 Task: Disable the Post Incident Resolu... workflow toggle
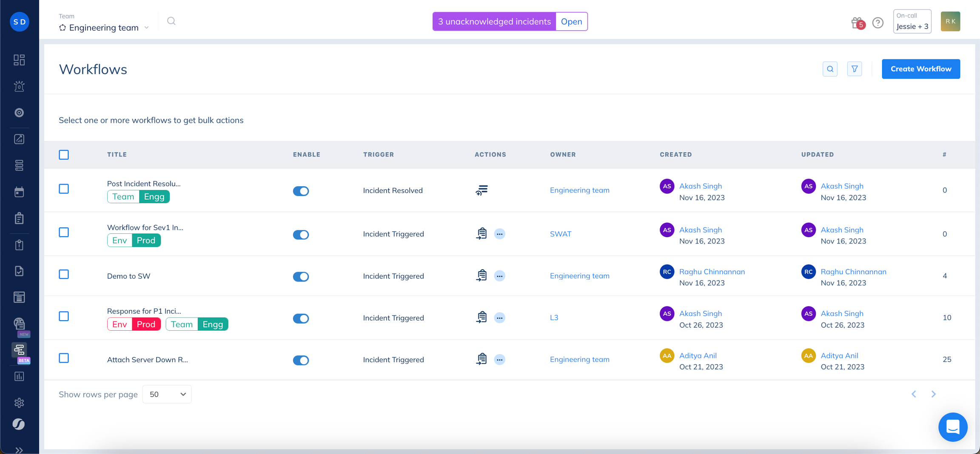(301, 191)
